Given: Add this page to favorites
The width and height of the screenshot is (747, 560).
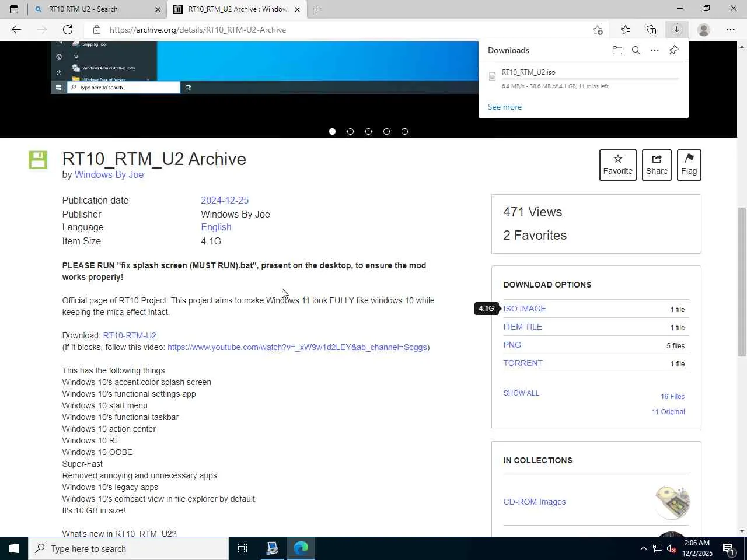Looking at the screenshot, I should point(598,30).
